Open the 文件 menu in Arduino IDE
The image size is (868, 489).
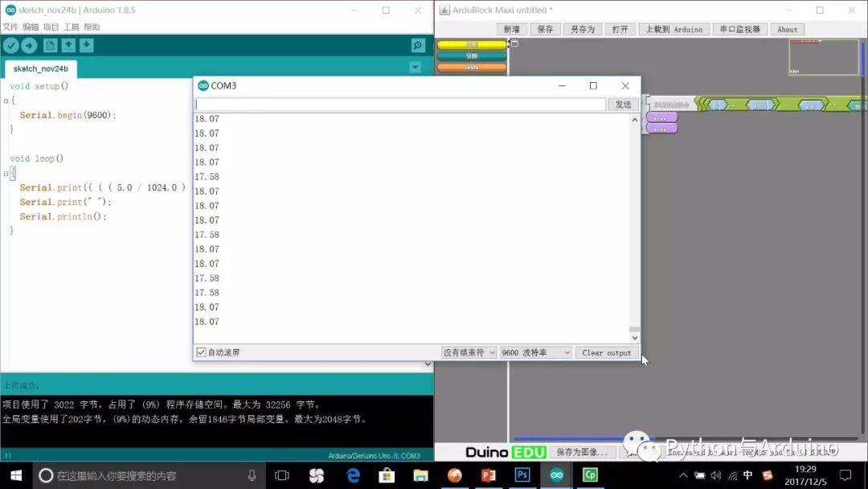10,27
